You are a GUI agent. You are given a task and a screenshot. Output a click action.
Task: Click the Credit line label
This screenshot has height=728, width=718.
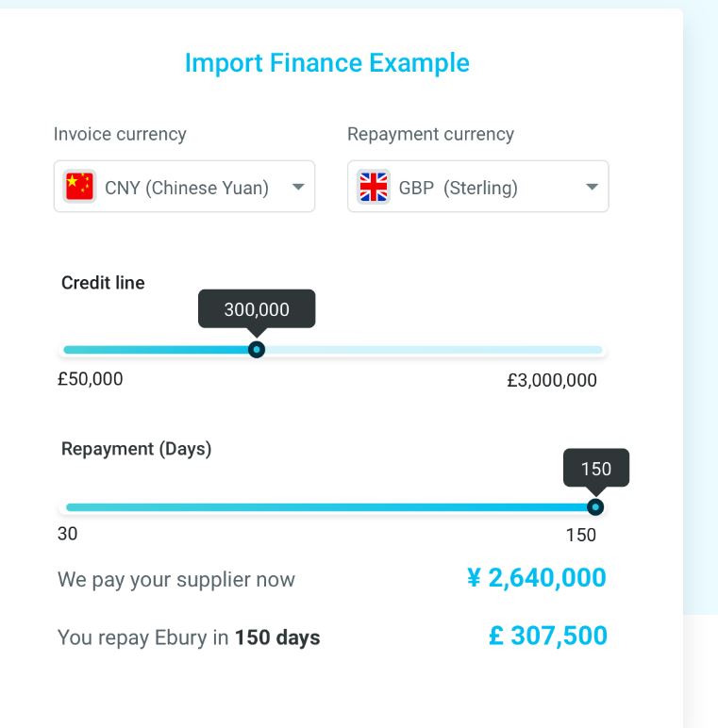coord(103,283)
